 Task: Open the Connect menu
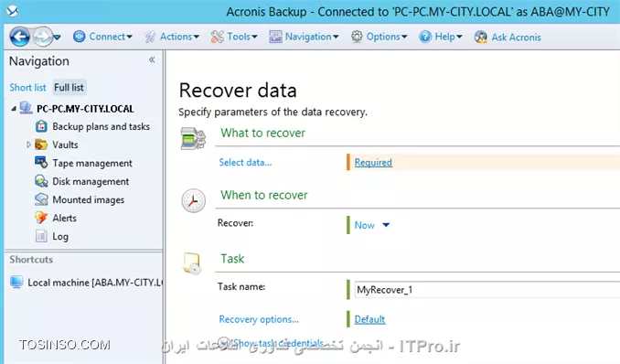point(111,37)
